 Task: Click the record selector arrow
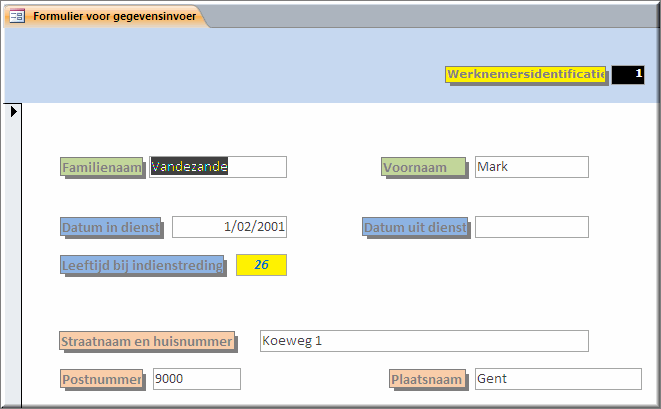click(x=13, y=112)
